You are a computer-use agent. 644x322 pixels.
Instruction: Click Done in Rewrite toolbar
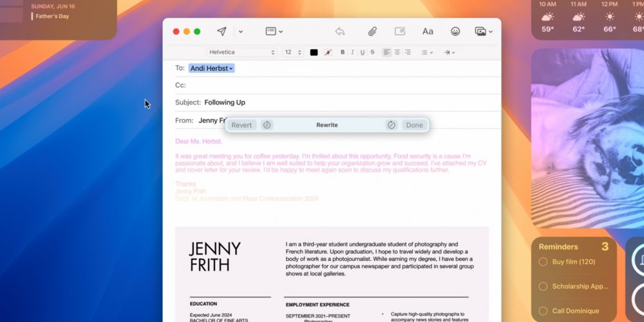(414, 125)
